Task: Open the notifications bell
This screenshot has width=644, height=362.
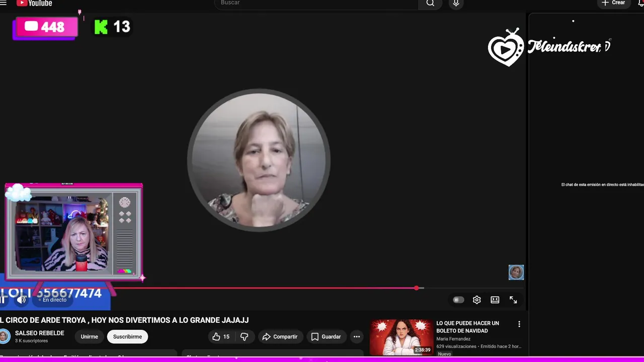Action: click(640, 3)
